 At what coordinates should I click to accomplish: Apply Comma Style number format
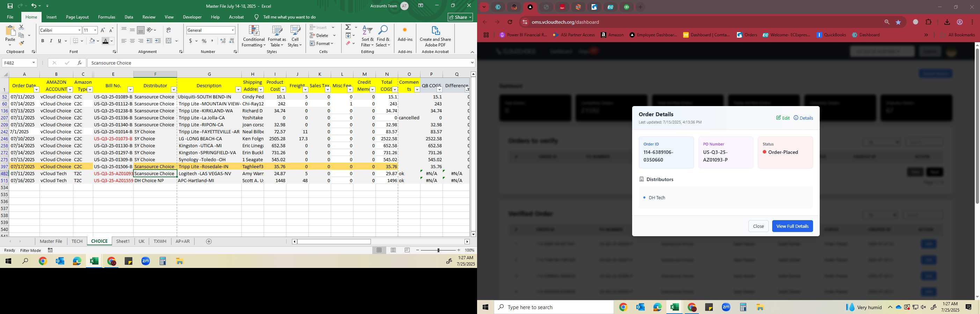pyautogui.click(x=212, y=41)
